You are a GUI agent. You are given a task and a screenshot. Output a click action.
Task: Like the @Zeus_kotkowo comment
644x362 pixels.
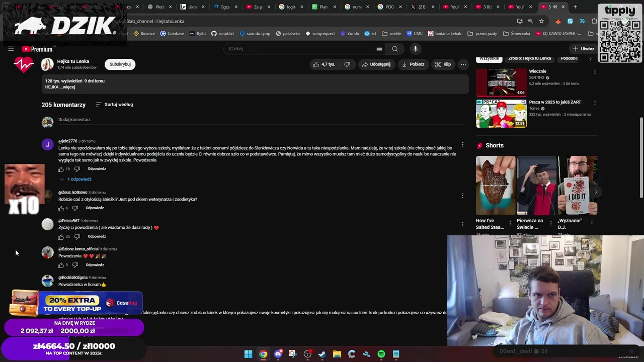[61, 208]
